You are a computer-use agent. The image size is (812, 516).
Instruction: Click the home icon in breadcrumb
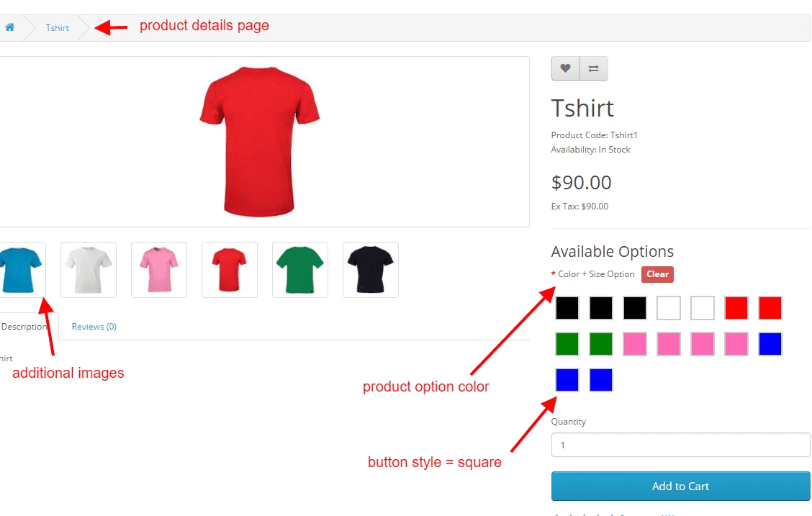click(10, 28)
